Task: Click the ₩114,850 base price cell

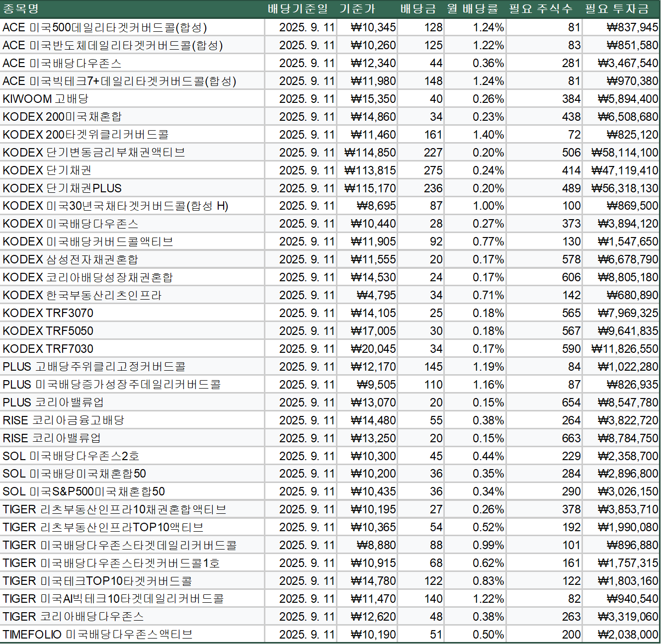Action: (367, 153)
